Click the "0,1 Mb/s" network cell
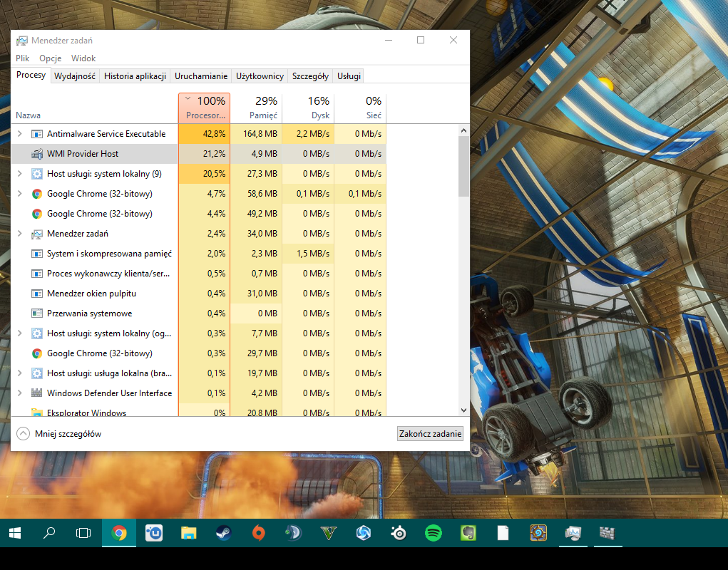The width and height of the screenshot is (728, 570). pos(360,194)
